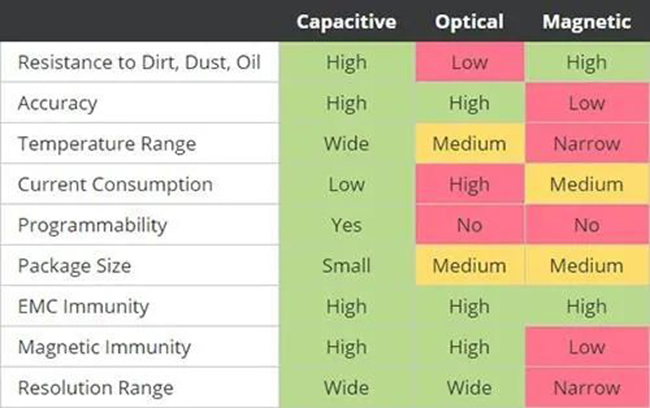Click the Optical column header

(x=469, y=22)
